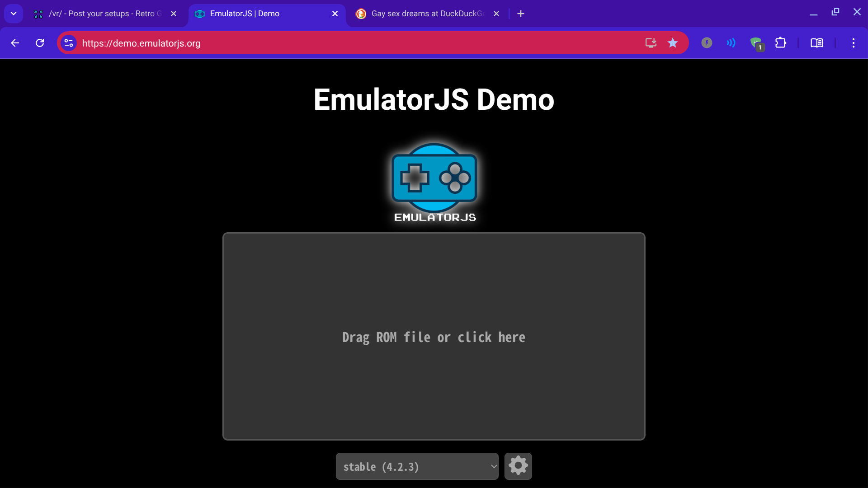
Task: Click the settings gear button
Action: click(x=518, y=466)
